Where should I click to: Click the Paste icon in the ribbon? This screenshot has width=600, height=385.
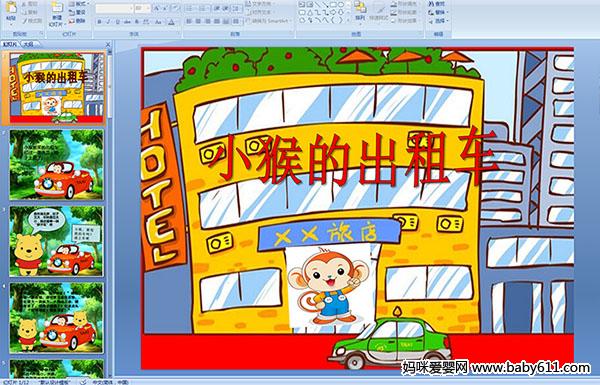point(11,10)
